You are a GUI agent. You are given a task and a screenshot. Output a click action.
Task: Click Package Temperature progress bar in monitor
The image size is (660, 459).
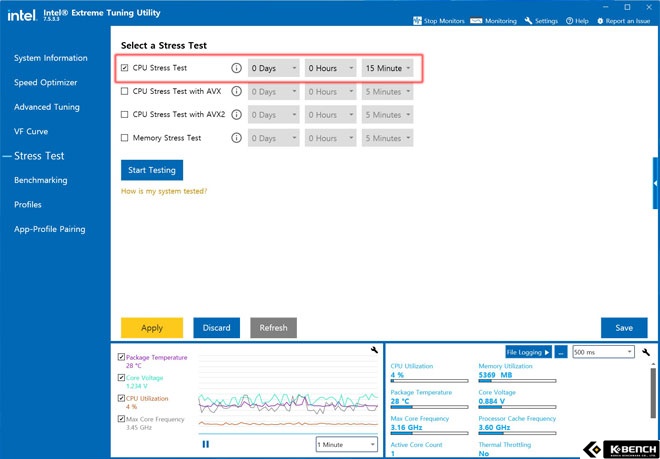[429, 407]
